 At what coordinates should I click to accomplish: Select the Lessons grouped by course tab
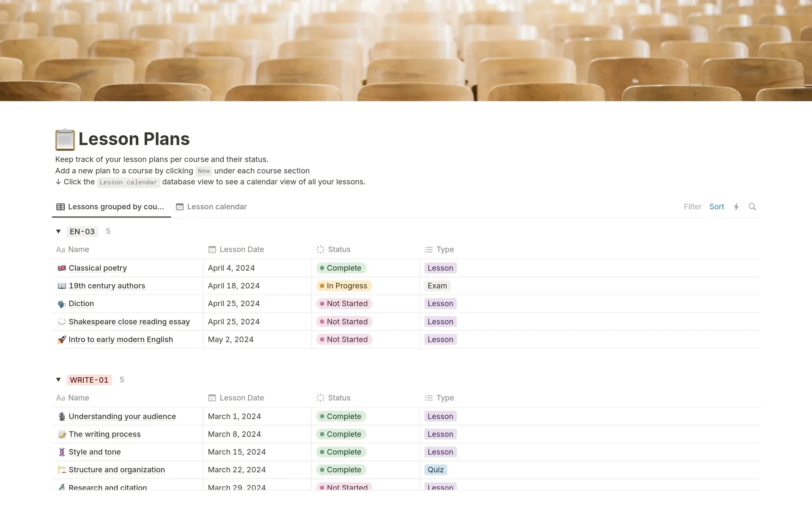pyautogui.click(x=110, y=206)
